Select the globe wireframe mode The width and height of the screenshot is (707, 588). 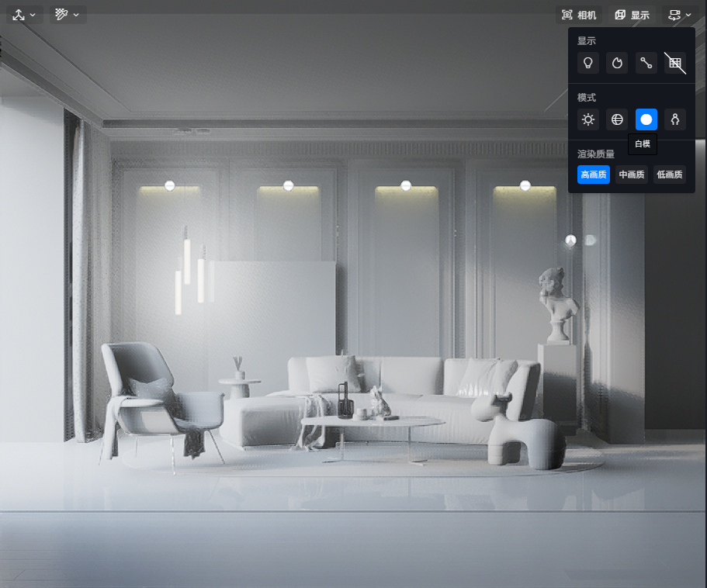pos(617,119)
